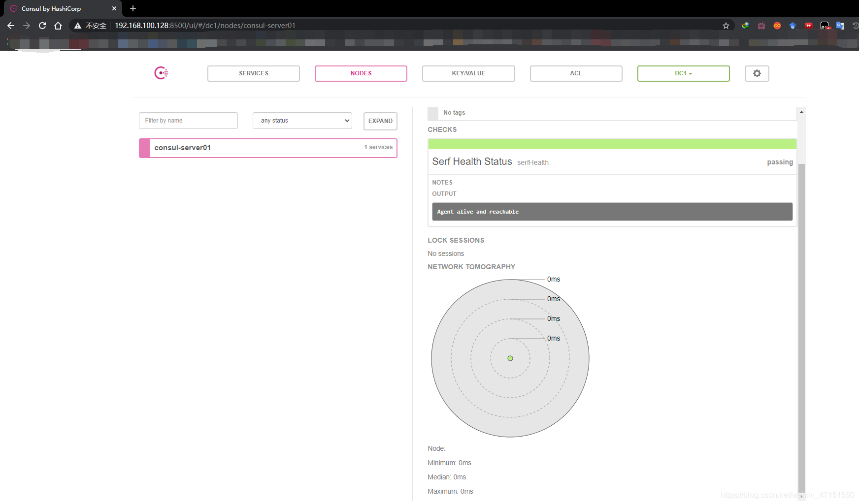This screenshot has height=504, width=859.
Task: Click the Minimum: 0ms value
Action: [449, 463]
